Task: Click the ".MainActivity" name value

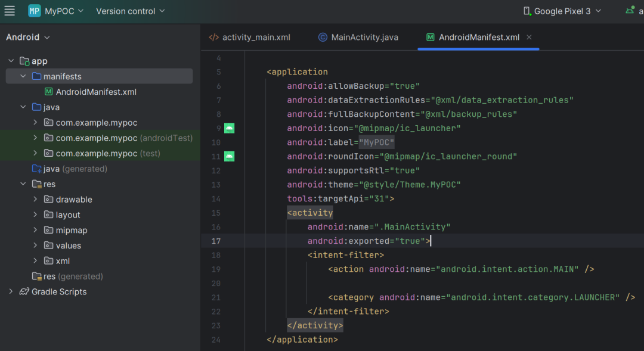Action: pos(413,227)
